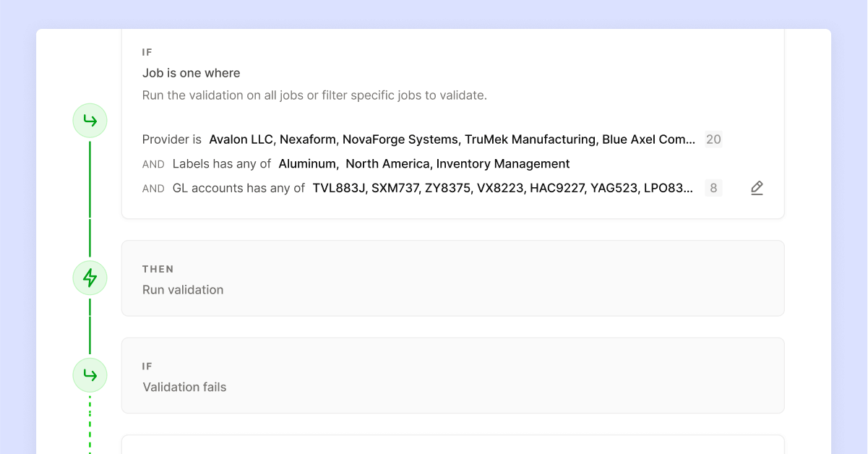Click the lightning bolt icon next to THEN
Screen dimensions: 868x454
coord(89,277)
